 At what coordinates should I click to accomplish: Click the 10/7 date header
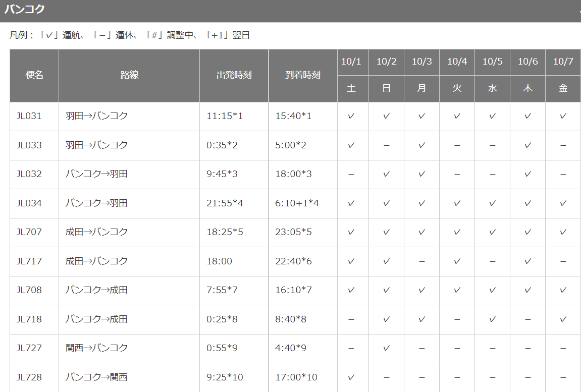tap(563, 62)
